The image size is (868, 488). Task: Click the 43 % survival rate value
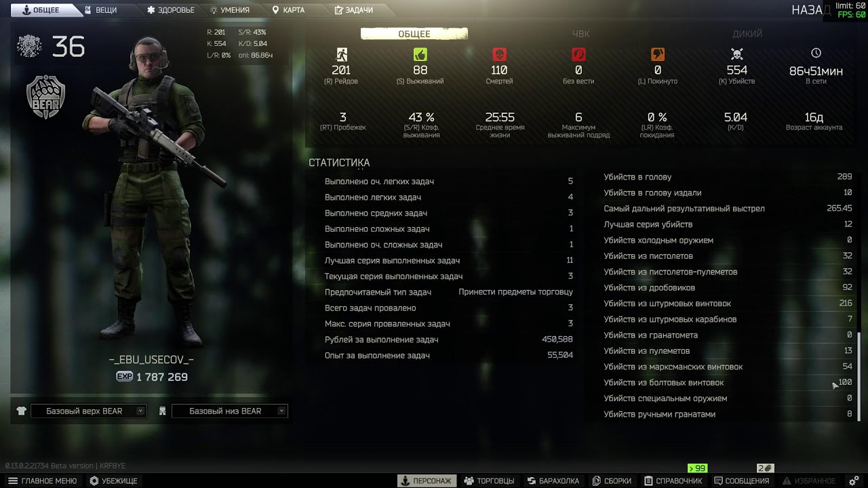[x=421, y=117]
